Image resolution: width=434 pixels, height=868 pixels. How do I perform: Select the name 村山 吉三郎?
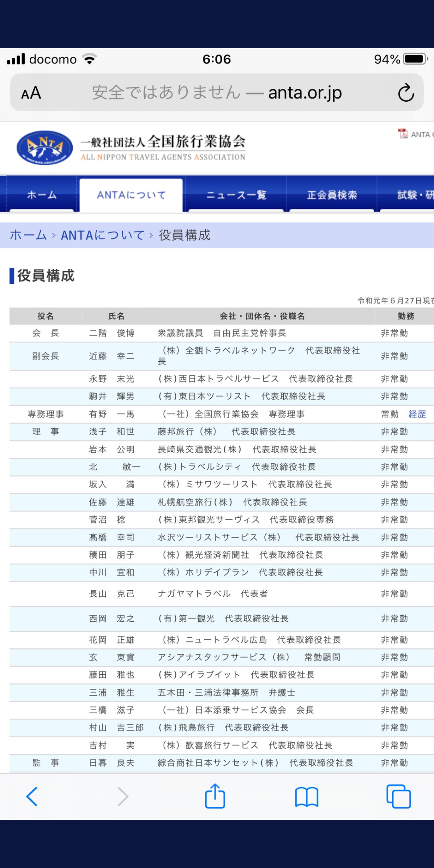pyautogui.click(x=117, y=728)
